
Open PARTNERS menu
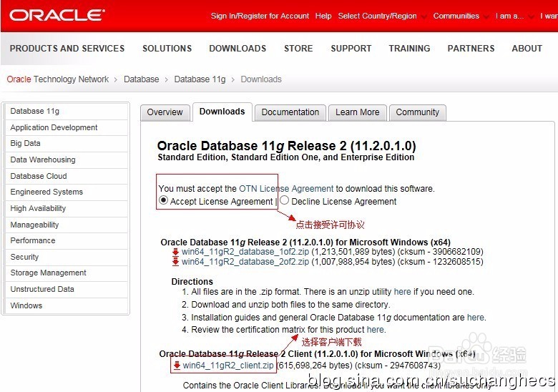pyautogui.click(x=471, y=49)
